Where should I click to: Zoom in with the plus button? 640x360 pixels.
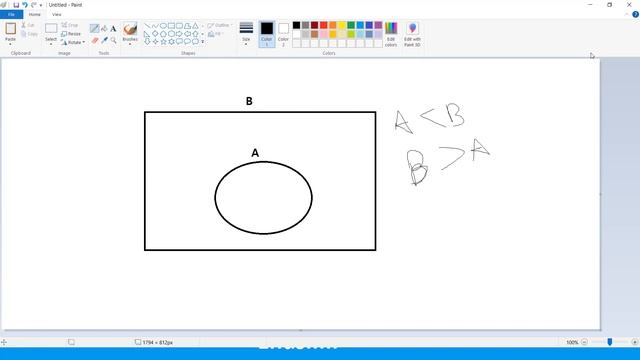634,342
